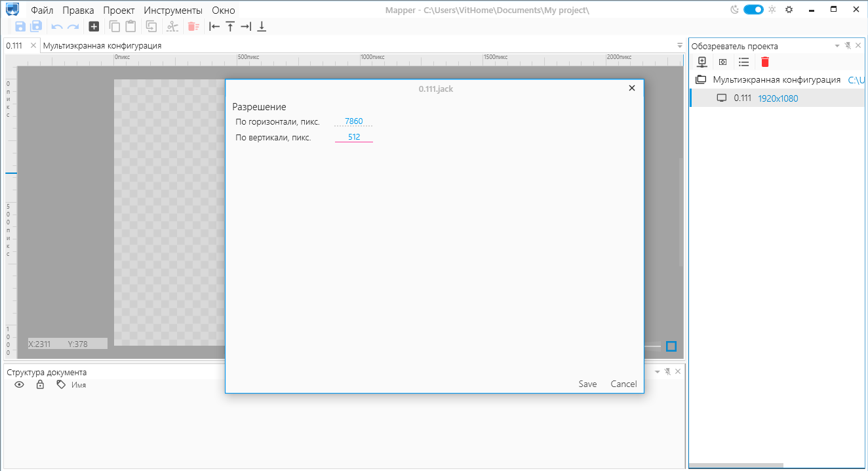The height and width of the screenshot is (471, 868).
Task: Open the Файл menu
Action: (x=42, y=10)
